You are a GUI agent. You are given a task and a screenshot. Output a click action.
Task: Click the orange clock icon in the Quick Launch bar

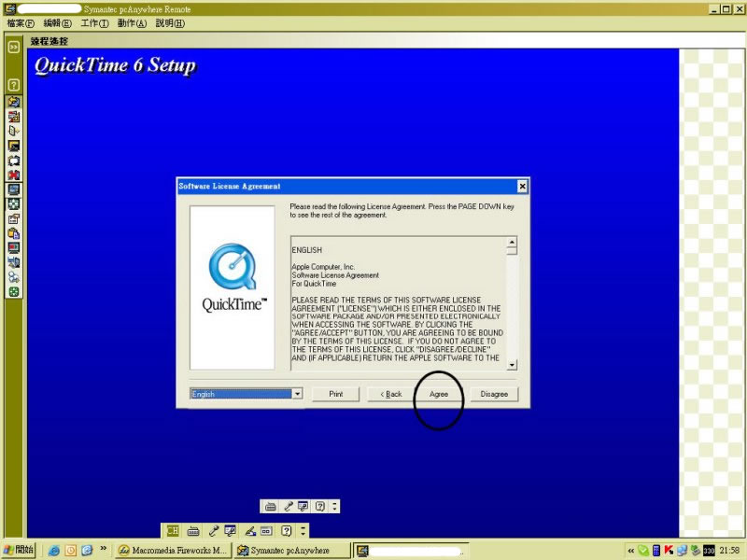(71, 551)
